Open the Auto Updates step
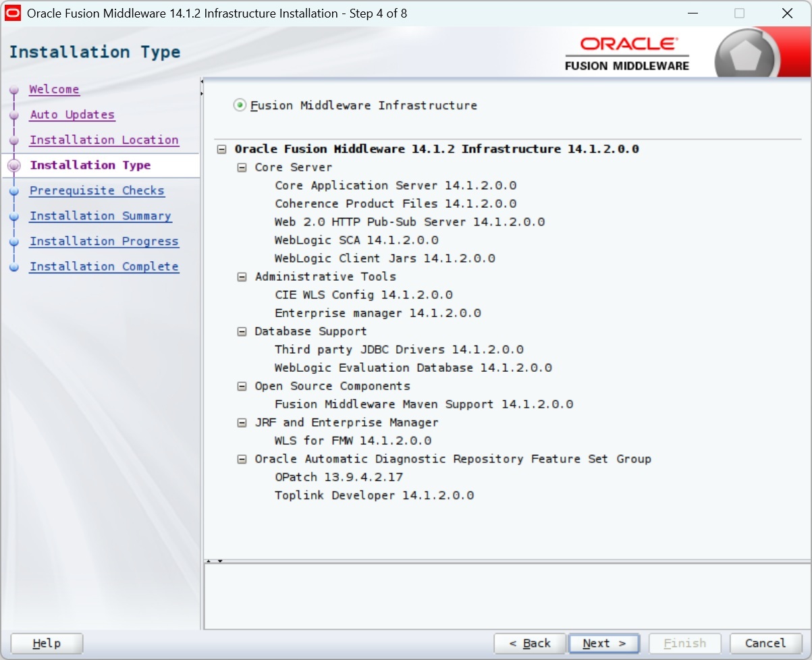Viewport: 812px width, 660px height. (72, 115)
